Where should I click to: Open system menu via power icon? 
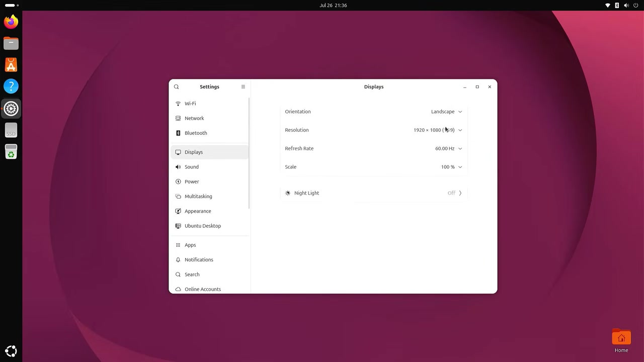635,5
